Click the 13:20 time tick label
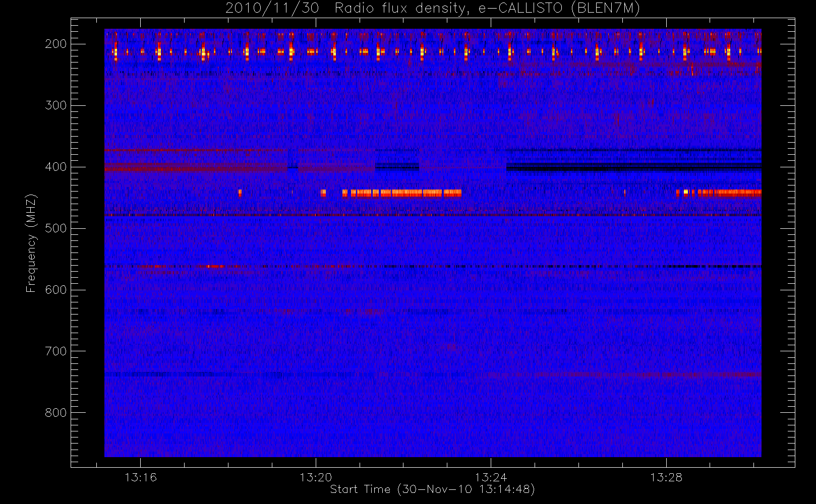Screen dimensions: 816x504 316,477
